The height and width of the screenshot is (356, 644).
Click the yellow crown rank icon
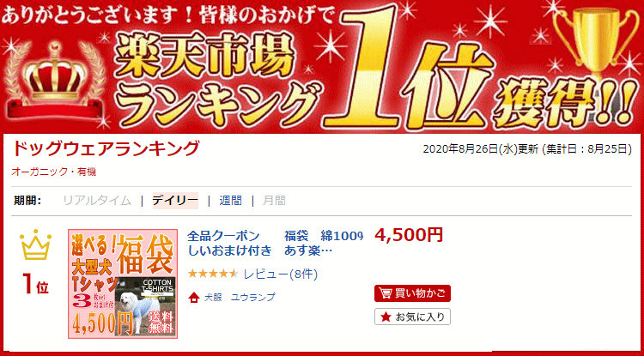36,245
